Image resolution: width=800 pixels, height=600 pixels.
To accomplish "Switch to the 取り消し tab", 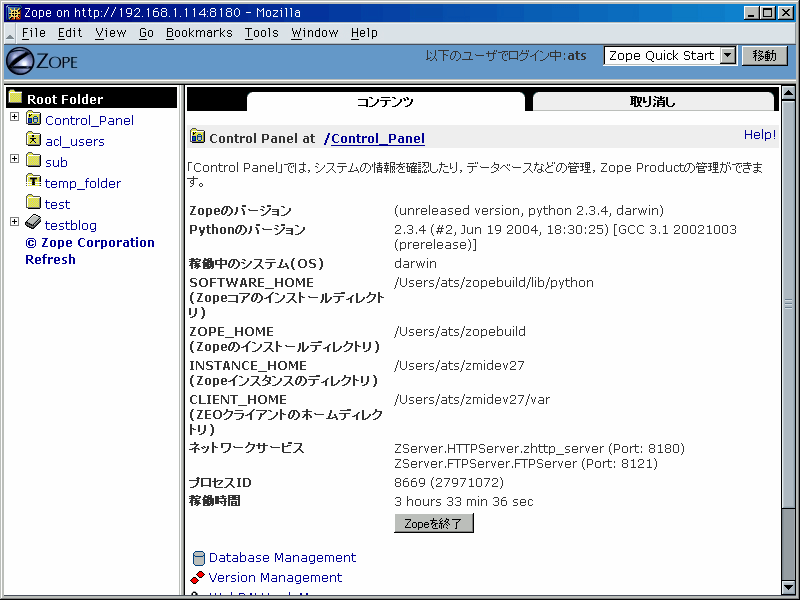I will coord(653,102).
